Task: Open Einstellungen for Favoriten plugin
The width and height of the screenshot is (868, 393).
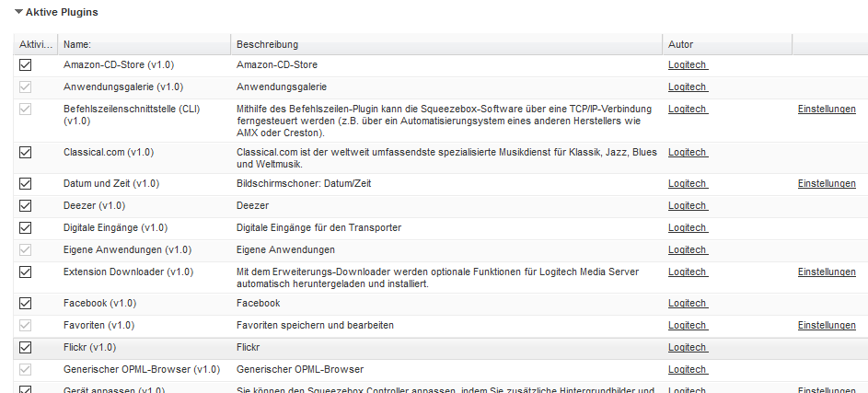Action: pyautogui.click(x=826, y=326)
